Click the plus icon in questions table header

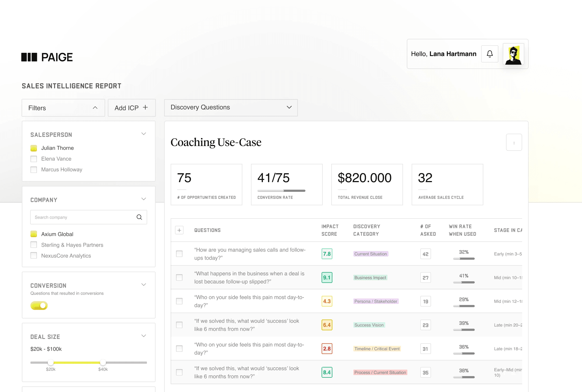[179, 230]
